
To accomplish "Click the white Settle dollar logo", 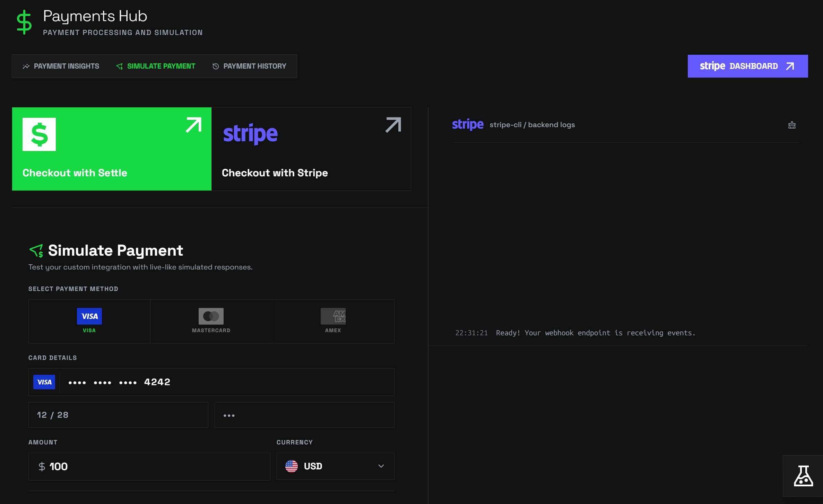I will coord(39,134).
